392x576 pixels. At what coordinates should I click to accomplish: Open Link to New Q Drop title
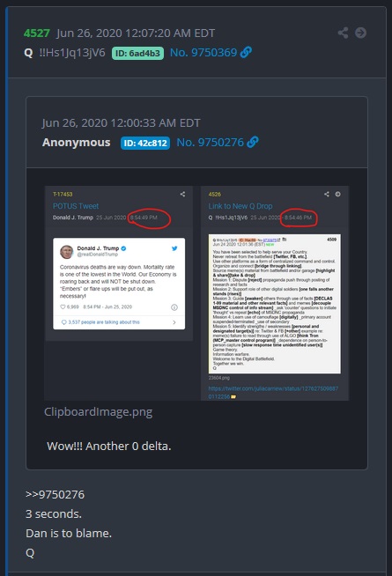240,206
